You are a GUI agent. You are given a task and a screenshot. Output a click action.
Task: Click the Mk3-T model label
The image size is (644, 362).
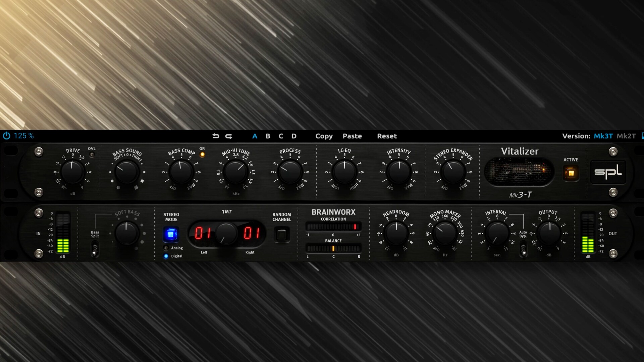520,195
